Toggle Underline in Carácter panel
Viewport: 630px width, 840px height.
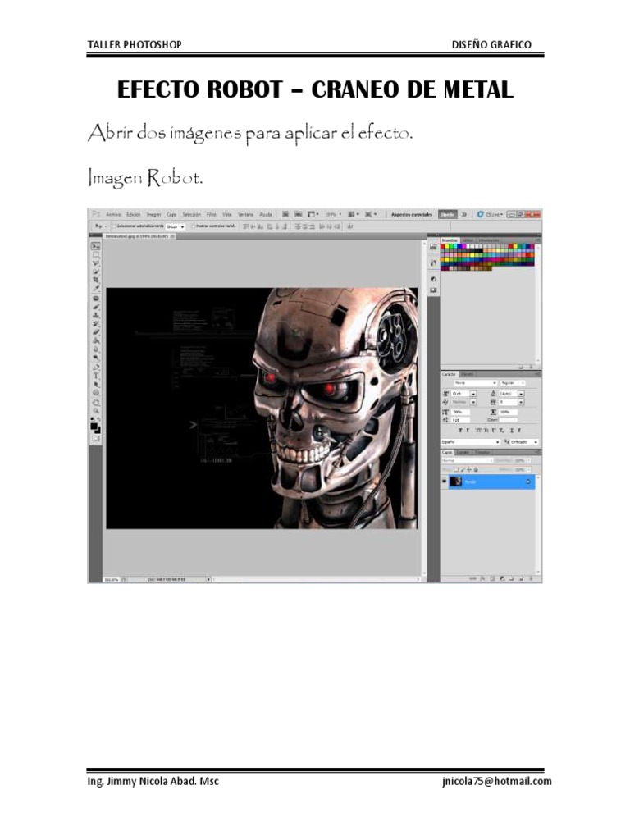pos(512,430)
